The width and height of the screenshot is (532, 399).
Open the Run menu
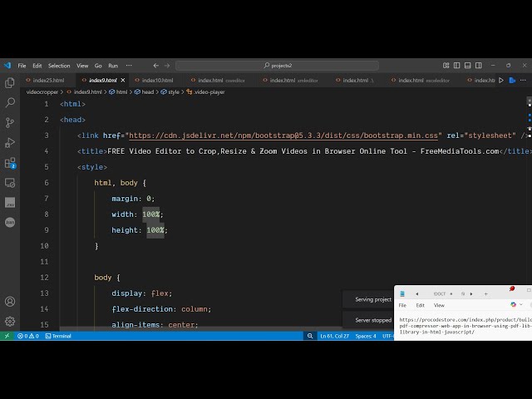(113, 66)
